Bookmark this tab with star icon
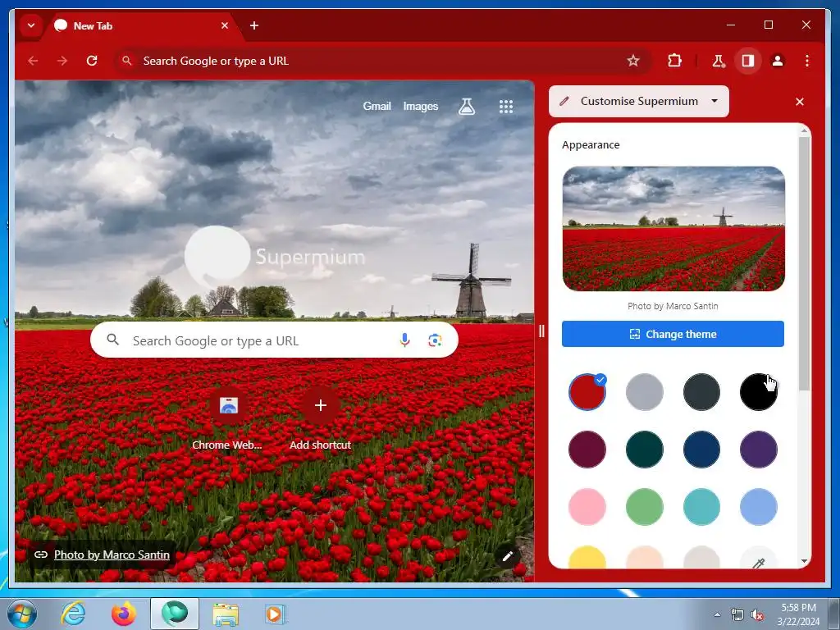The image size is (840, 630). 633,61
